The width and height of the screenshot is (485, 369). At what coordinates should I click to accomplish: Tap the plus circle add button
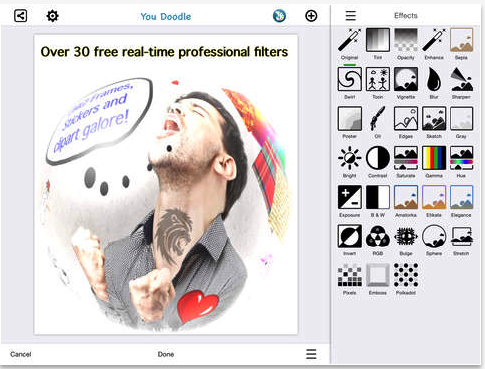point(311,16)
